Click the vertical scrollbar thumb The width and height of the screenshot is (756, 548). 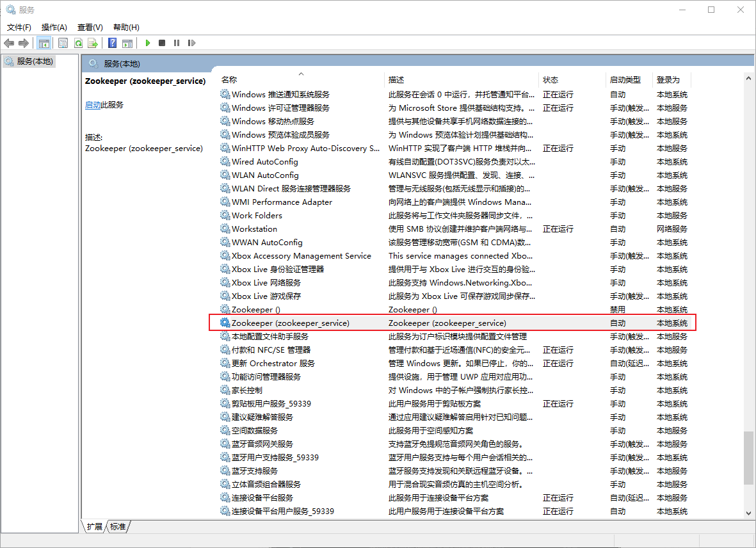point(748,458)
